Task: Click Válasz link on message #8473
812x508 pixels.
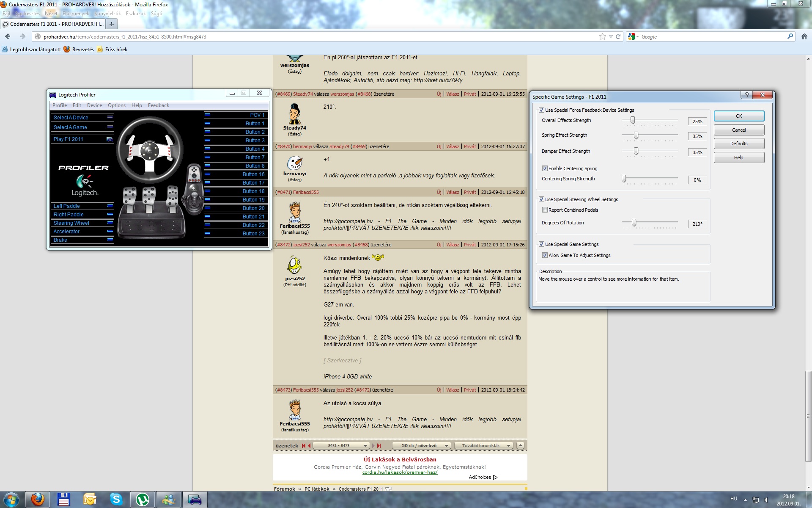Action: click(x=453, y=390)
